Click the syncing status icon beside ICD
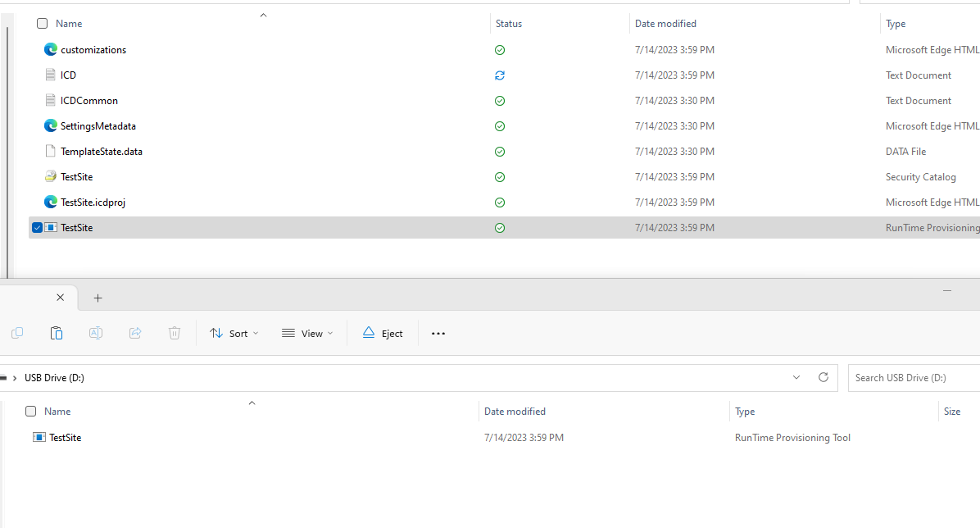The image size is (980, 528). (500, 75)
